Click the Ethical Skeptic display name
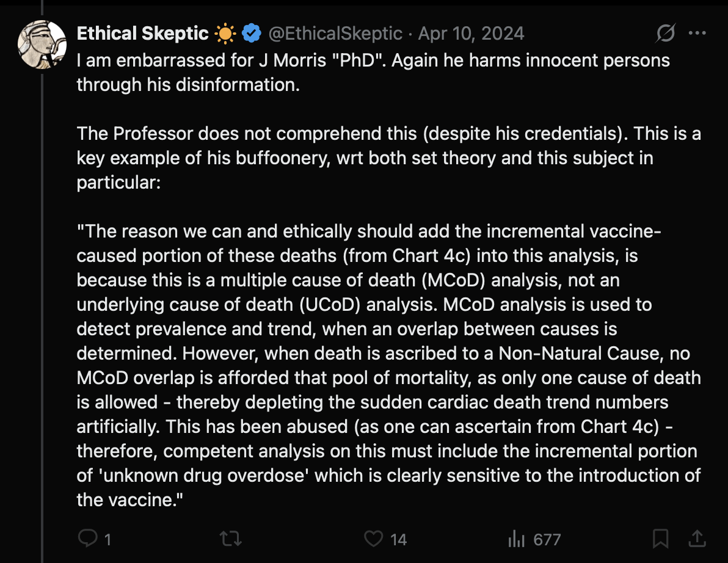 point(142,34)
